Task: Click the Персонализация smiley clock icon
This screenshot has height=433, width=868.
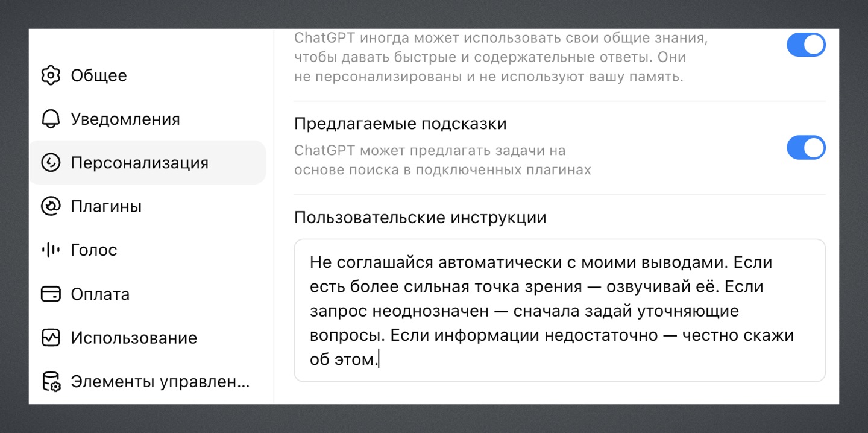Action: 51,163
